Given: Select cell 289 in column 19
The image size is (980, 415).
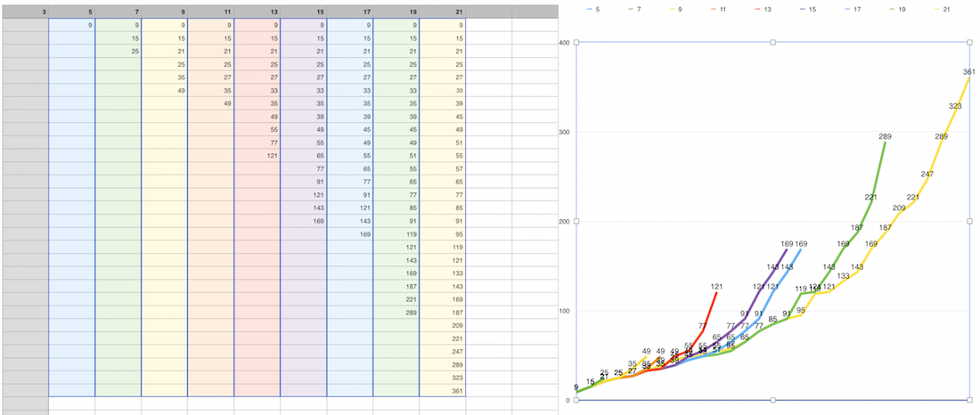Looking at the screenshot, I should pyautogui.click(x=396, y=312).
